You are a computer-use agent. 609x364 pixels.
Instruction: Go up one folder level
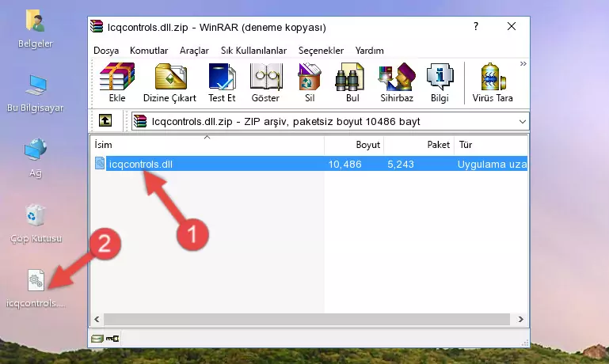105,121
